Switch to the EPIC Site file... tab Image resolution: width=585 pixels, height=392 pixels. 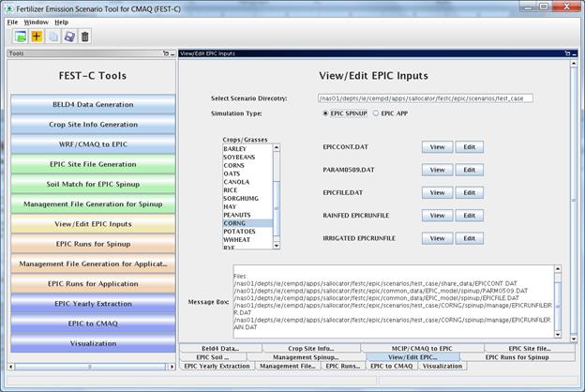tap(530, 348)
